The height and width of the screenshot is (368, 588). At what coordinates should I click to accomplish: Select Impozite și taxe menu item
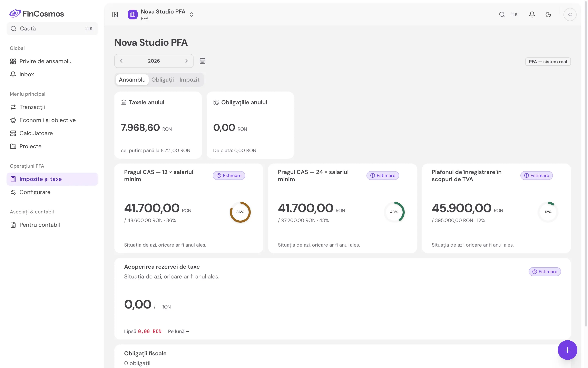coord(52,179)
